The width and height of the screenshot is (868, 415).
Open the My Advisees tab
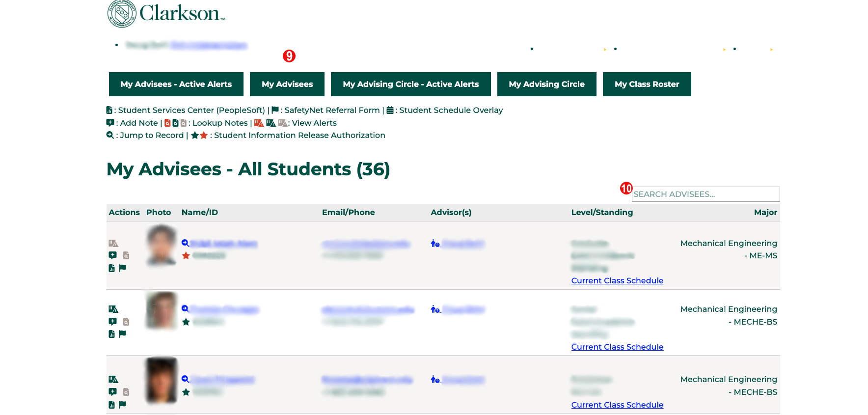coord(287,84)
